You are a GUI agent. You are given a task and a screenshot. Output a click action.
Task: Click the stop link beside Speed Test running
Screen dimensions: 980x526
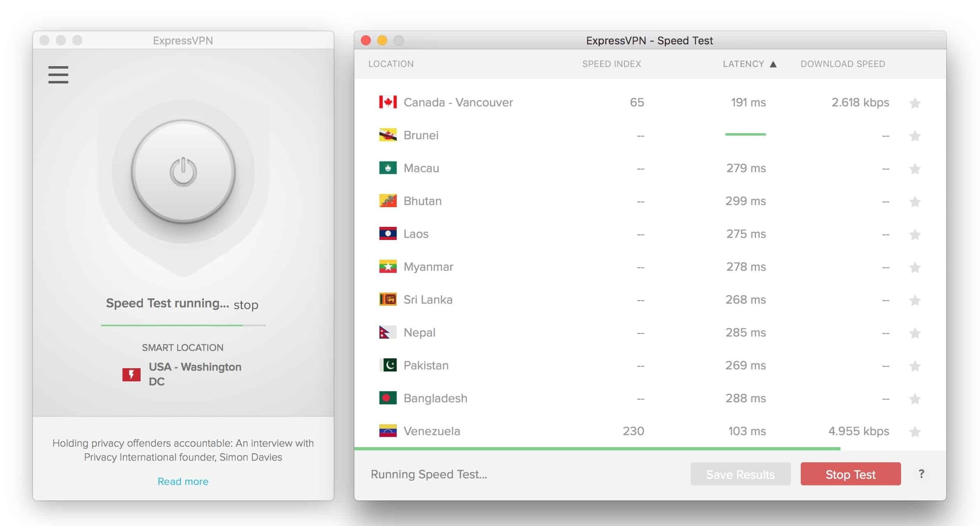click(x=246, y=305)
